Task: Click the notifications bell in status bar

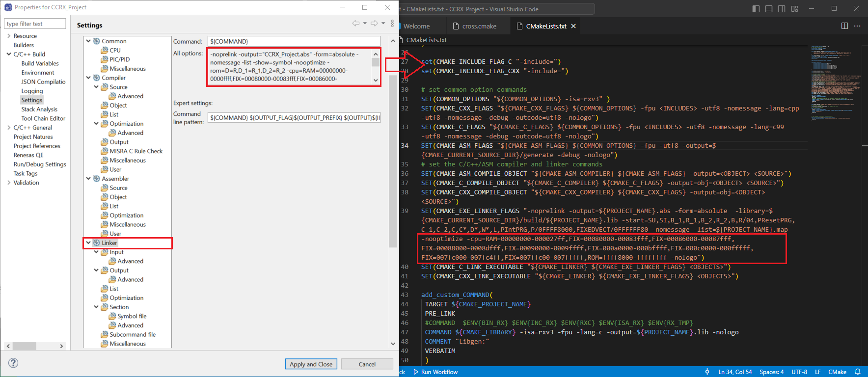Action: [x=858, y=372]
